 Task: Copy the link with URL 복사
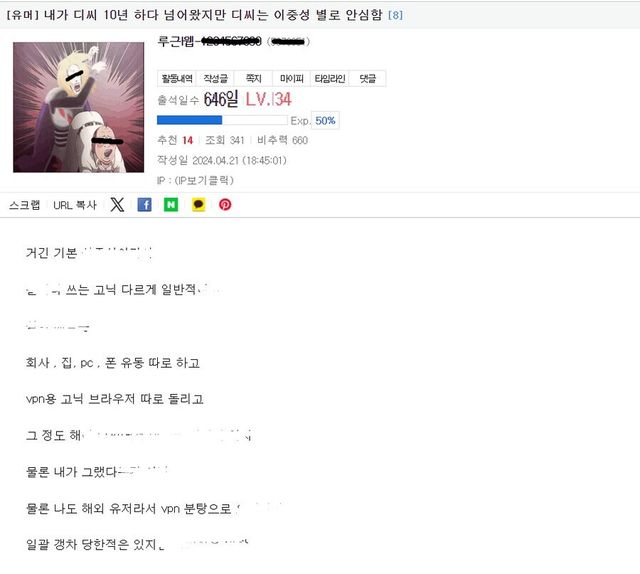pos(75,205)
